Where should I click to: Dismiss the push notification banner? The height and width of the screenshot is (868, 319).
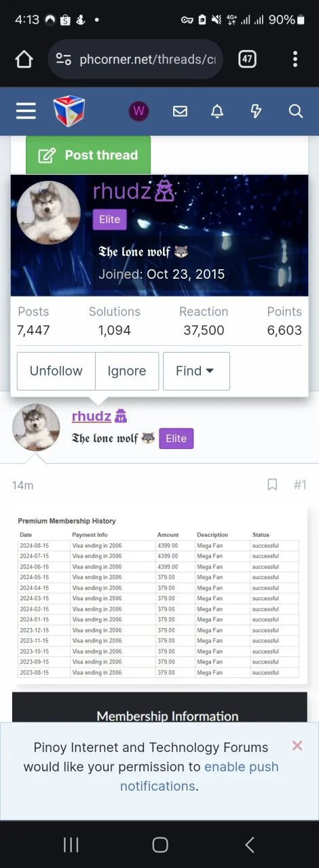coord(297,746)
